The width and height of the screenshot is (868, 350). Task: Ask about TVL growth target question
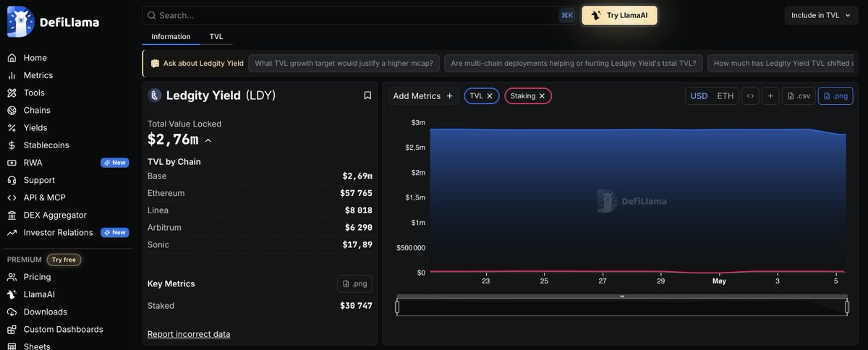344,63
